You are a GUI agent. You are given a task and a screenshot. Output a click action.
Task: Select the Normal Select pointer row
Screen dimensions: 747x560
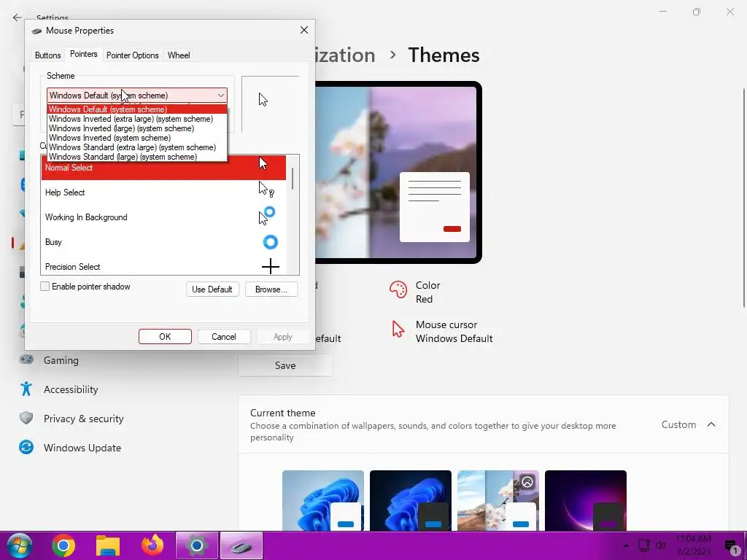coord(163,168)
